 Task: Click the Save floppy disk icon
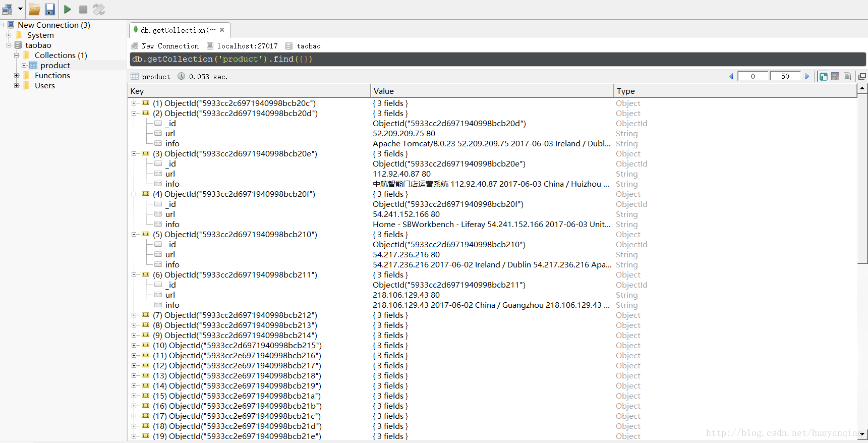(50, 9)
